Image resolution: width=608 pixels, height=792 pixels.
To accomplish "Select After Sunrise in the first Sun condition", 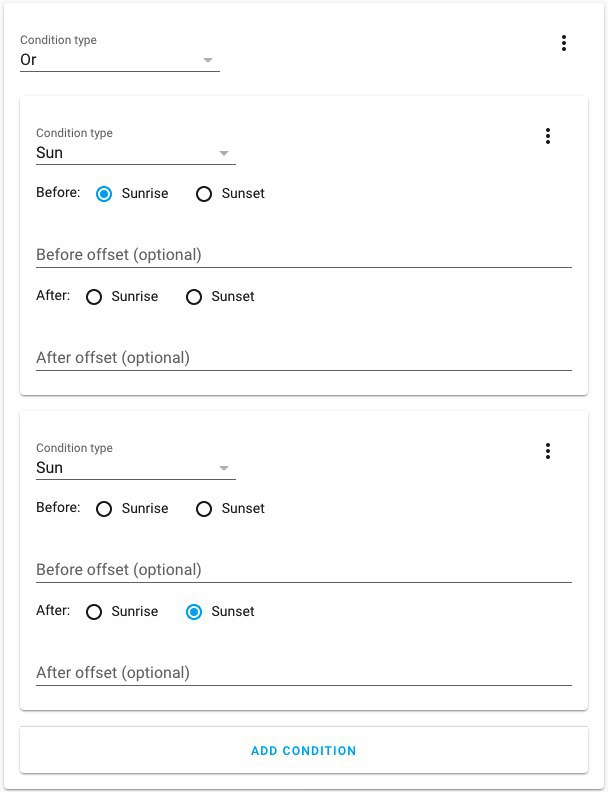I will point(94,297).
